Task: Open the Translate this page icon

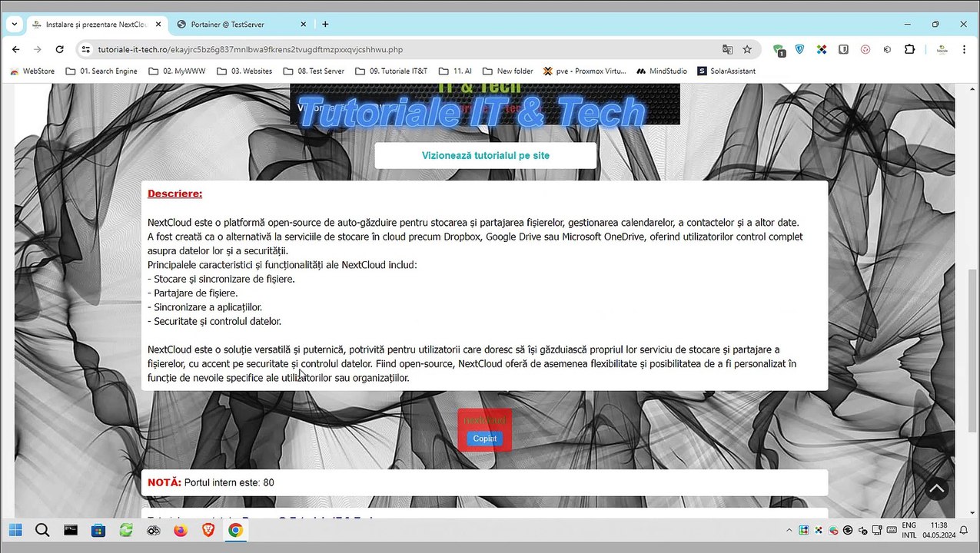Action: point(727,49)
